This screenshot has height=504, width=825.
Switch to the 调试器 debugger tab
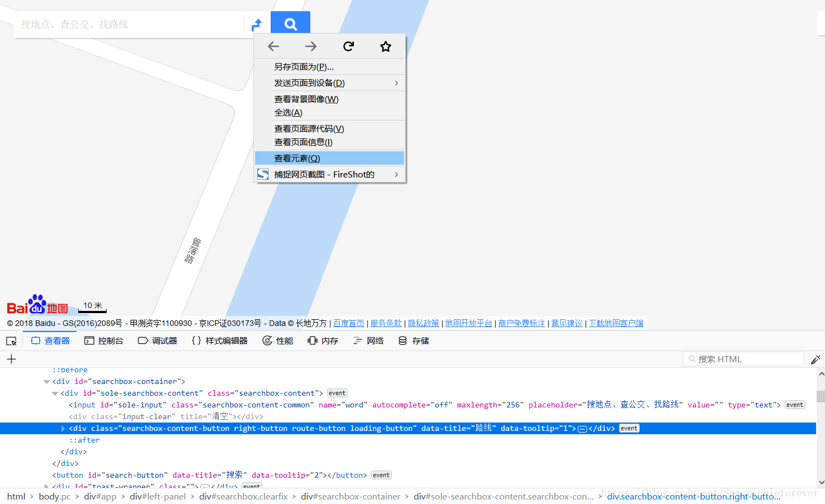(x=157, y=340)
